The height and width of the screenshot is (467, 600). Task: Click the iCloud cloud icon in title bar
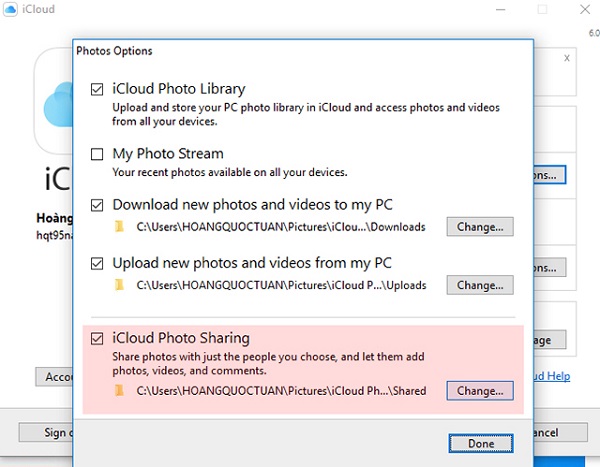coord(14,10)
